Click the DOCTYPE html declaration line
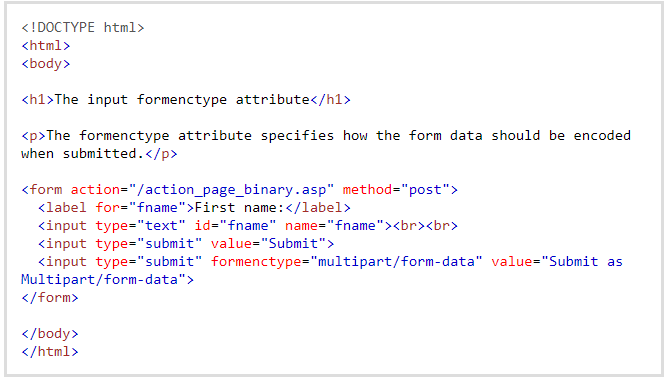Image resolution: width=668 pixels, height=382 pixels. [x=83, y=28]
